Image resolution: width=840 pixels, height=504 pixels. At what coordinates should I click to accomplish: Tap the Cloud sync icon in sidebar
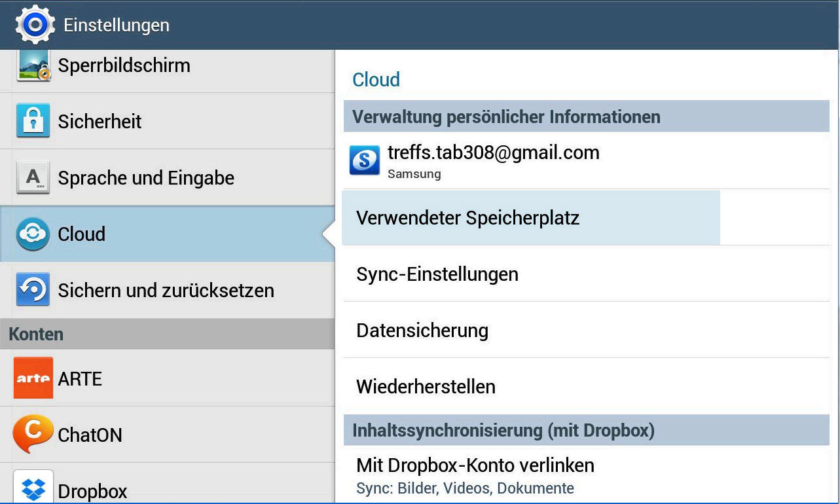pyautogui.click(x=33, y=234)
